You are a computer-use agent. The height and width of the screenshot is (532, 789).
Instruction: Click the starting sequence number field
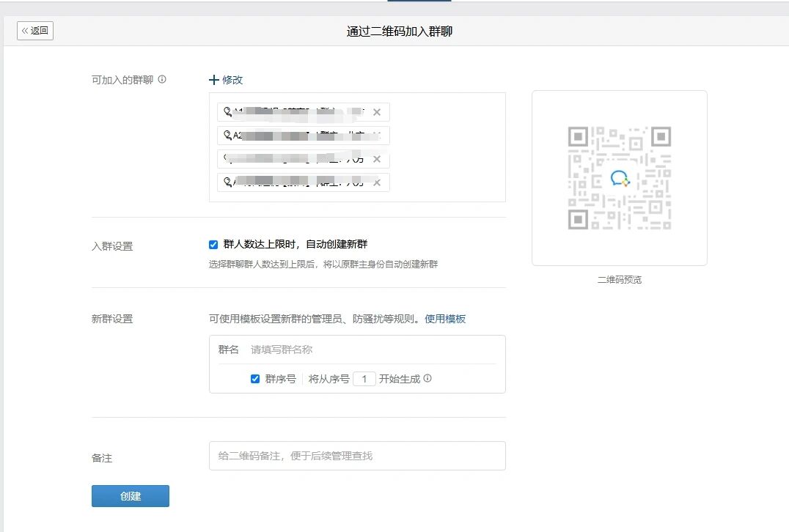point(364,379)
